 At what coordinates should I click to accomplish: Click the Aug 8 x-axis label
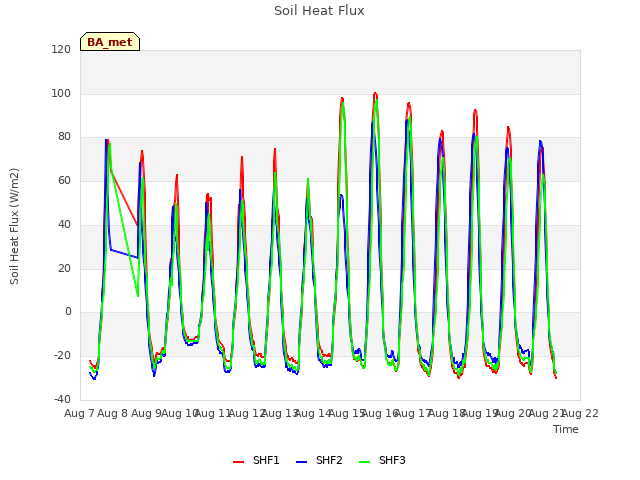pyautogui.click(x=113, y=413)
